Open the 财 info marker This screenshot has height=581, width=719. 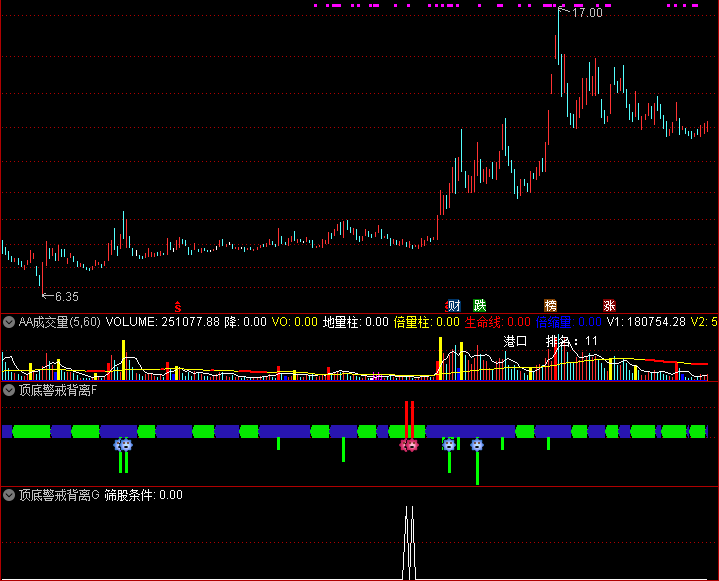click(x=454, y=305)
